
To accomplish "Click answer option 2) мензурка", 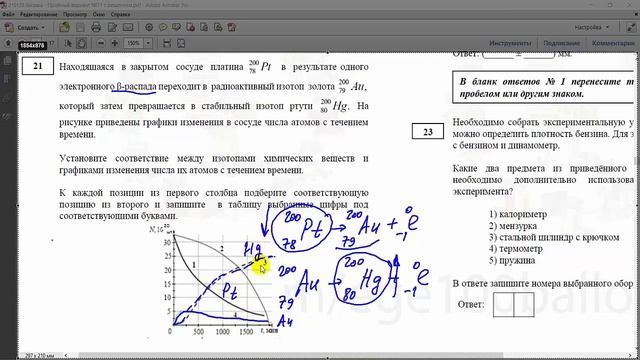I will click(x=513, y=226).
